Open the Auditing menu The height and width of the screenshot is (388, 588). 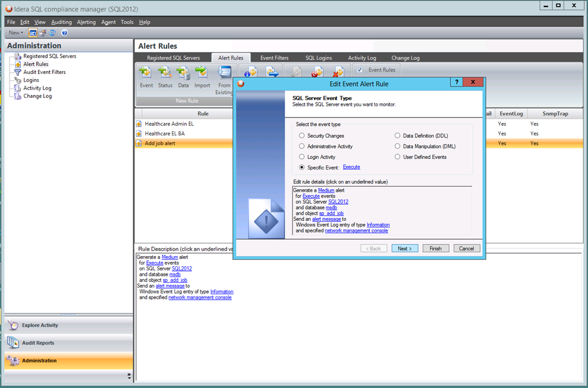coord(61,22)
